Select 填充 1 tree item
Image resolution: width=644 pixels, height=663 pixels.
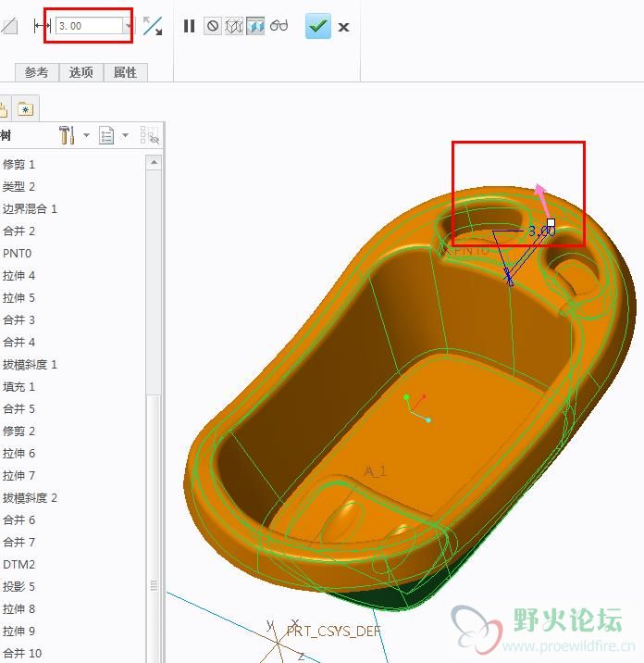19,387
